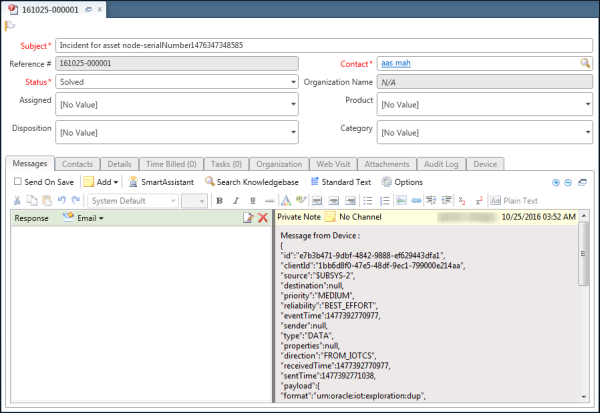The width and height of the screenshot is (600, 413).
Task: Click Search Knowledgebase
Action: coord(251,182)
